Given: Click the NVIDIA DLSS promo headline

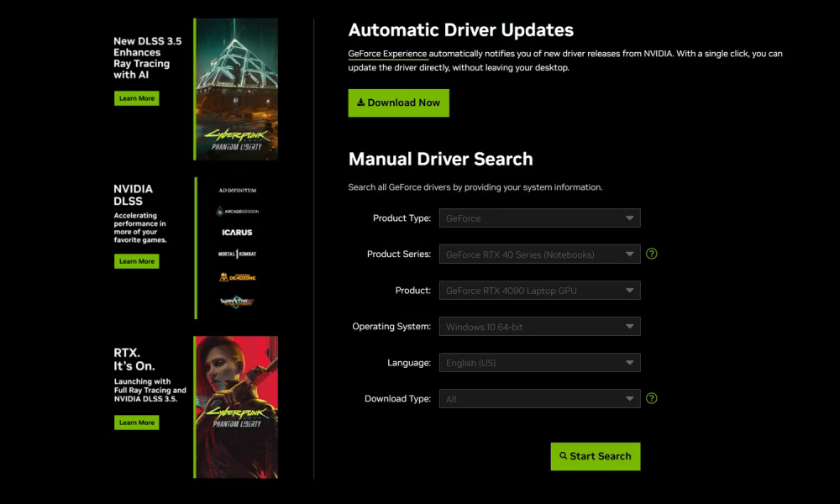Looking at the screenshot, I should 133,195.
